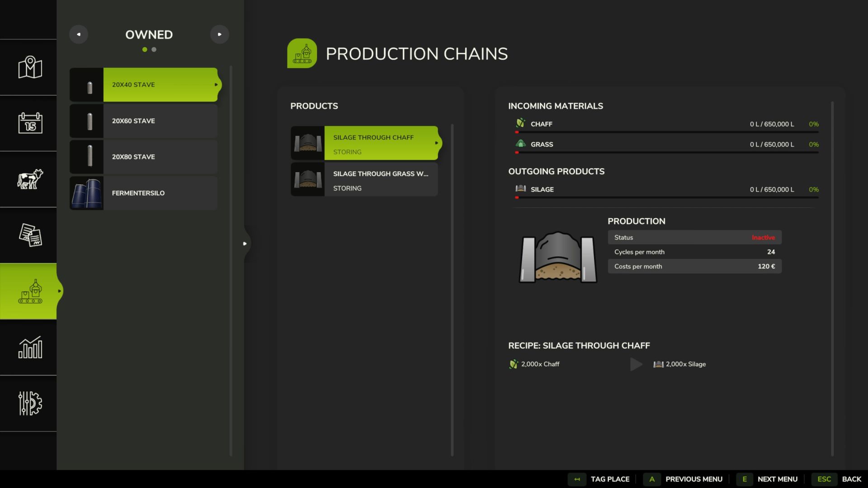Image resolution: width=868 pixels, height=488 pixels.
Task: Open the animals cow icon
Action: point(30,179)
